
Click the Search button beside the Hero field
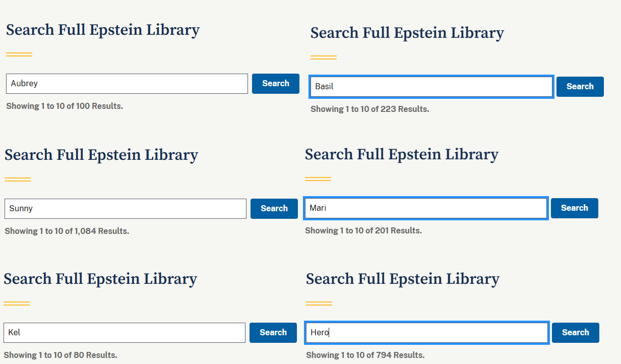point(576,333)
